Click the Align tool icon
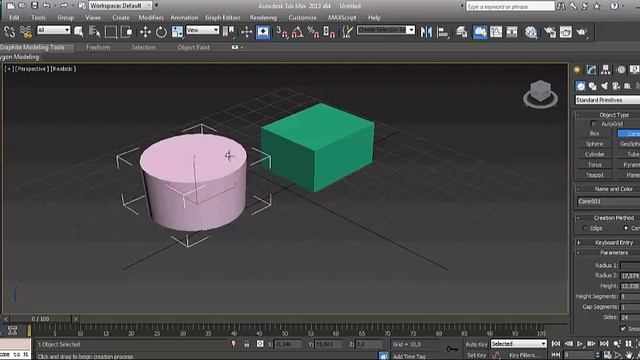640x360 pixels. (443, 32)
